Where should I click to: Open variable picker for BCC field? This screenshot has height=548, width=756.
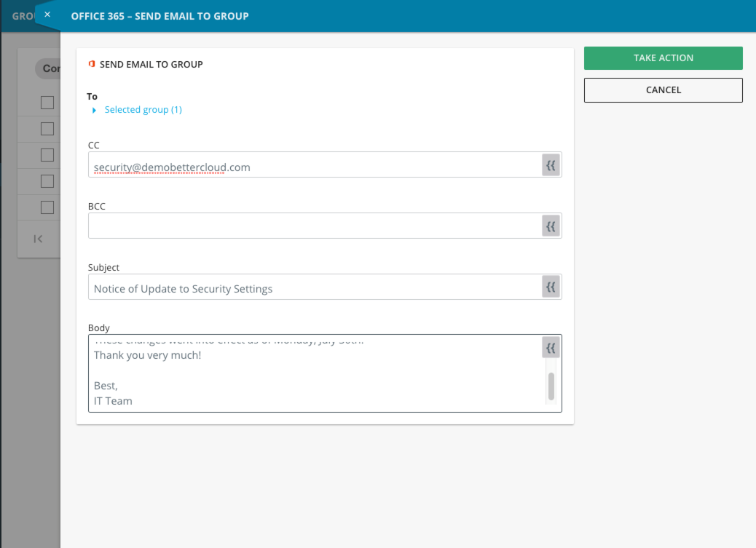pyautogui.click(x=551, y=226)
